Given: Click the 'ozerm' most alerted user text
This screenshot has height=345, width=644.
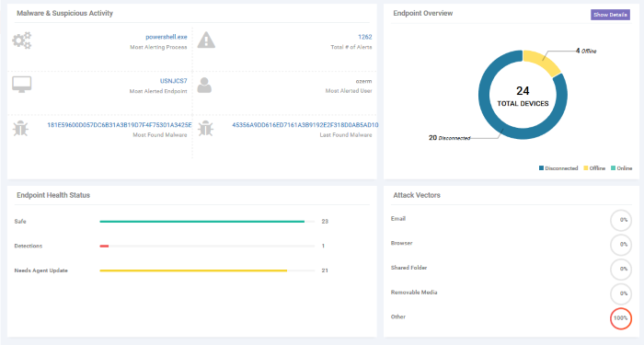Looking at the screenshot, I should [363, 81].
